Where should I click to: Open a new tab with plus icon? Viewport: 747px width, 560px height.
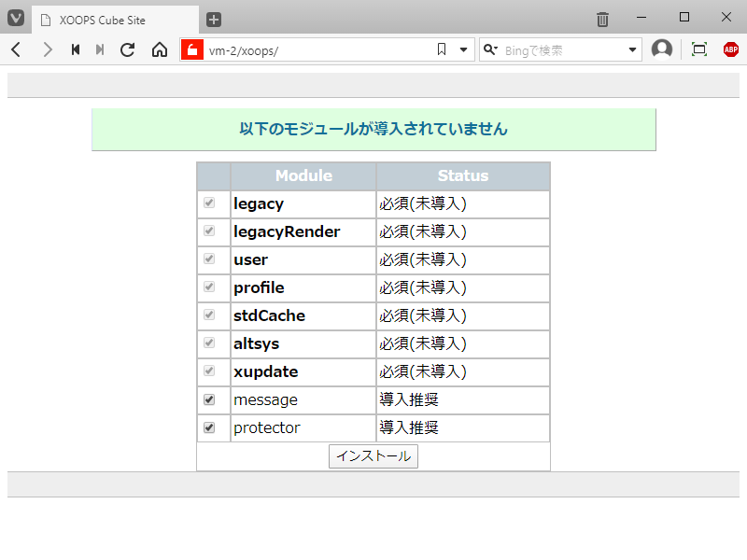coord(214,20)
